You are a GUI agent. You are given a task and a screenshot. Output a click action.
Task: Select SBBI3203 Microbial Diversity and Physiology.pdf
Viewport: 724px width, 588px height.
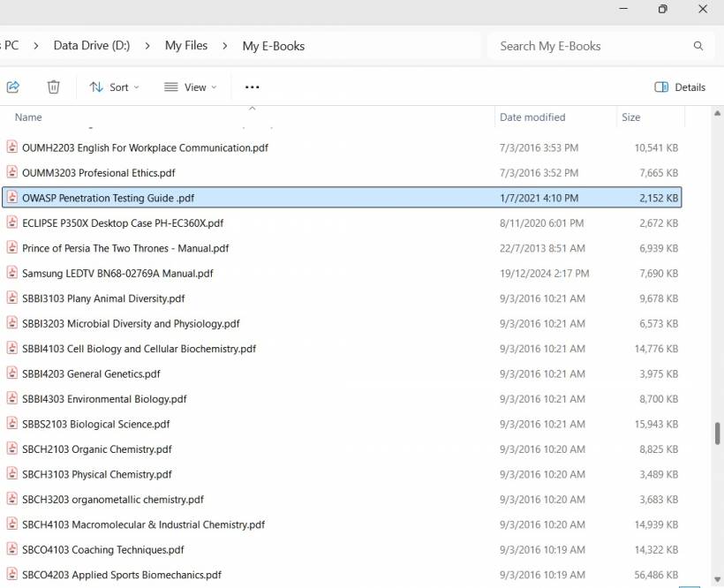(x=342, y=323)
